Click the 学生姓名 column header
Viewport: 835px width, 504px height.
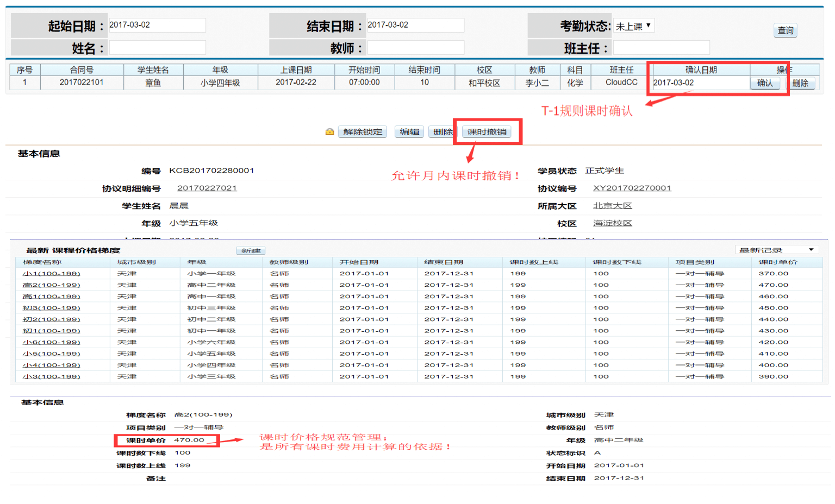pyautogui.click(x=153, y=70)
